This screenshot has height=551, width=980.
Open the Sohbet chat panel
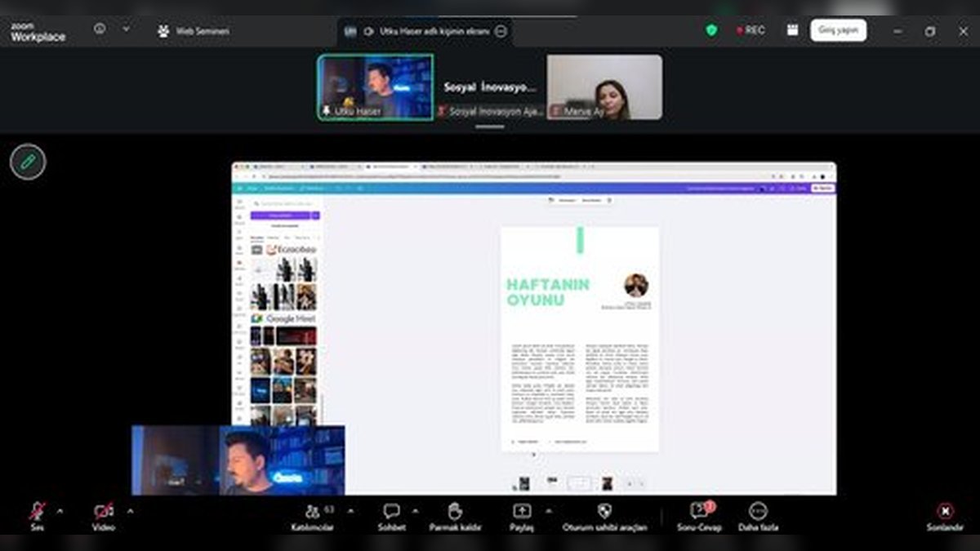pyautogui.click(x=391, y=513)
